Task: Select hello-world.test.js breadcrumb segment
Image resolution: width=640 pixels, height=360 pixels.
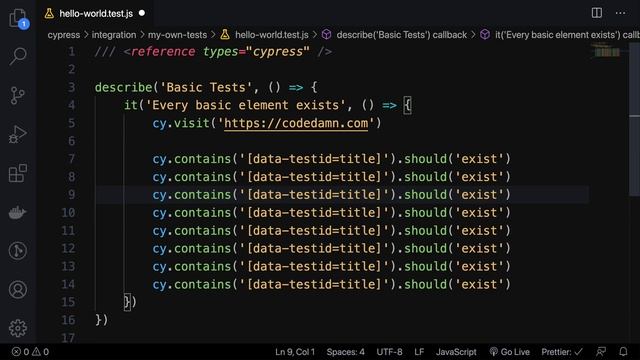Action: coord(271,35)
